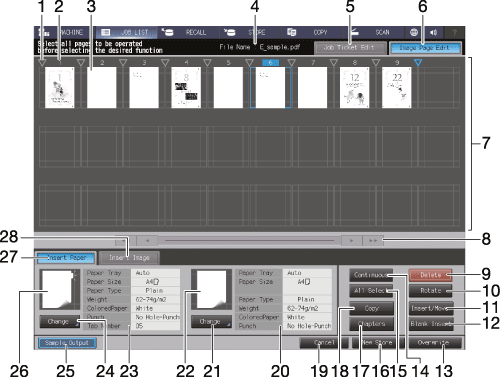Open the JOB LIST tab
Image resolution: width=500 pixels, height=377 pixels.
pyautogui.click(x=127, y=32)
